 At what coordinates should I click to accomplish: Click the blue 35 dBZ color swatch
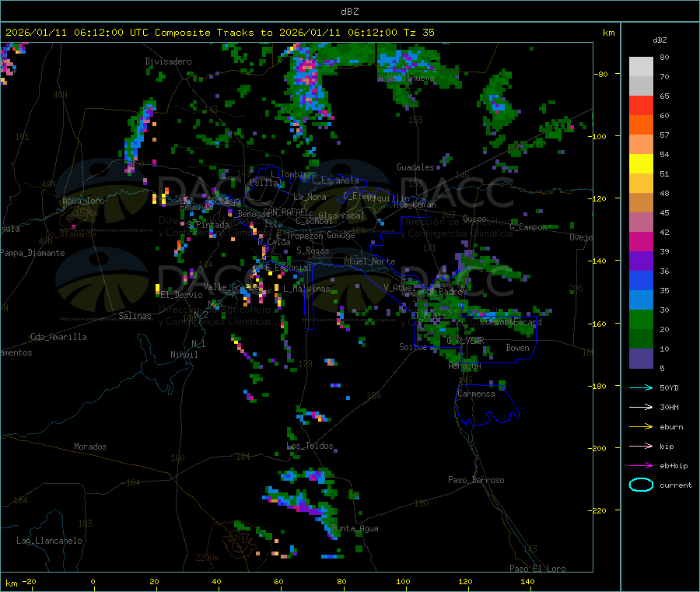(x=641, y=280)
